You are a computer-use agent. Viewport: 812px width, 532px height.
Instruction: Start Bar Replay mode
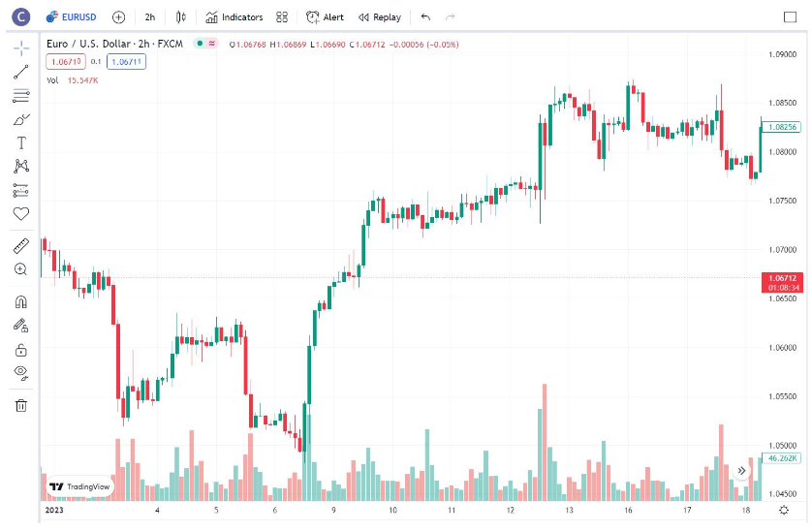[379, 17]
